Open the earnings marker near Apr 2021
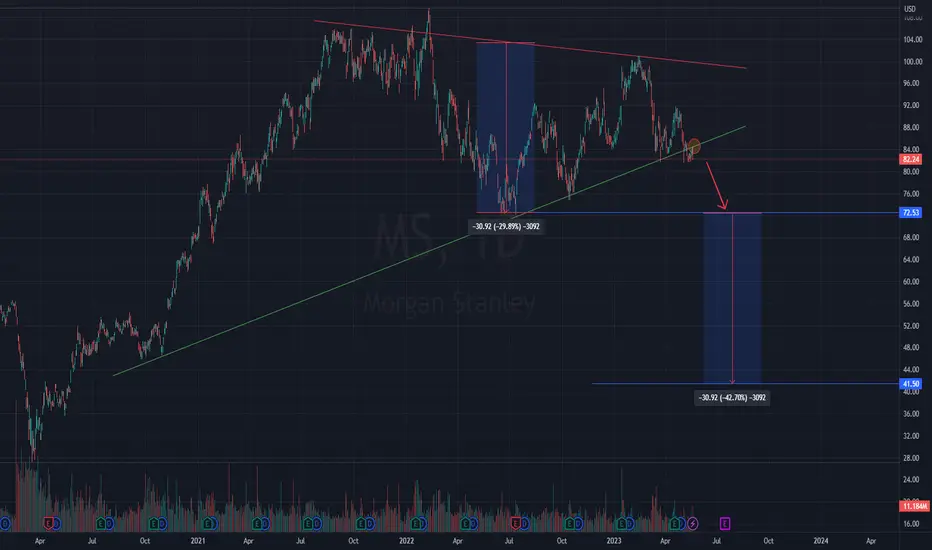 click(257, 523)
